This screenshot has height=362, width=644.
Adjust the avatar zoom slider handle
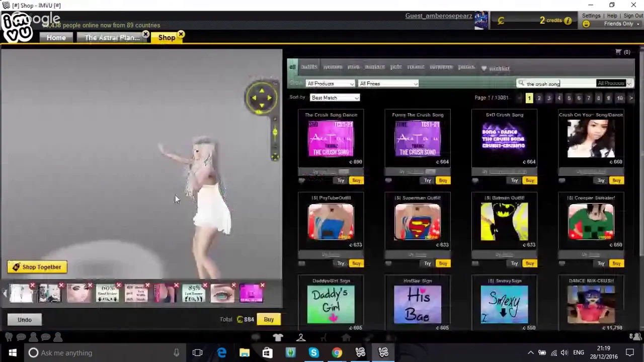pyautogui.click(x=275, y=132)
